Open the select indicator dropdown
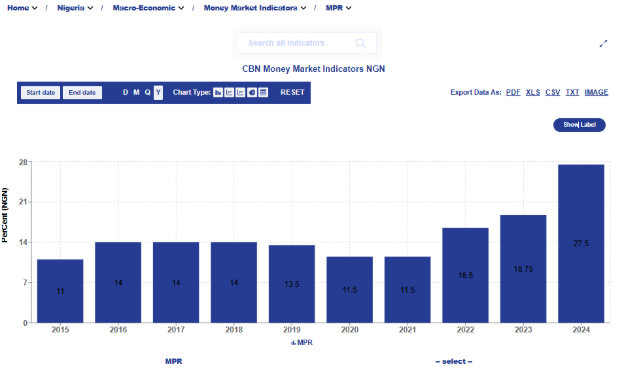The height and width of the screenshot is (369, 624). (x=454, y=361)
